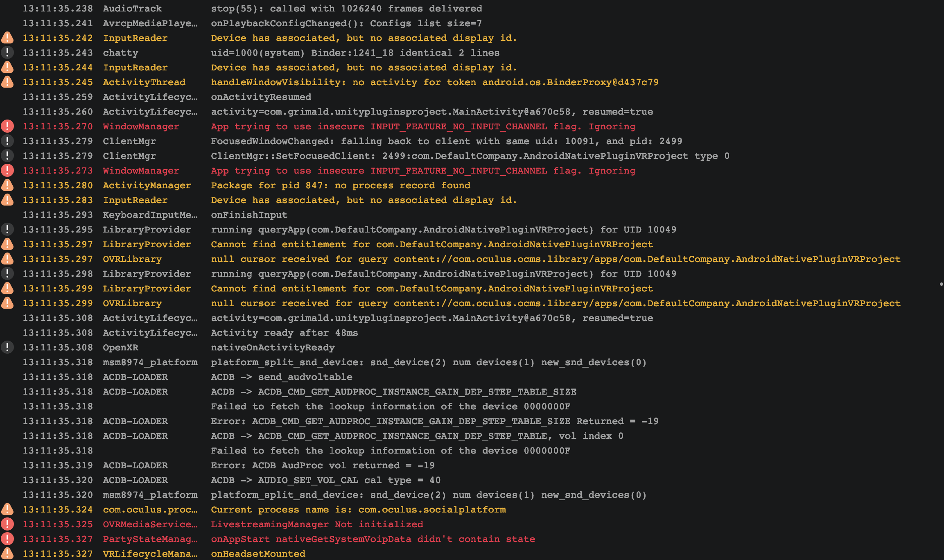Click the msm8974_platform tag at 13:11:35.320

pos(150,495)
